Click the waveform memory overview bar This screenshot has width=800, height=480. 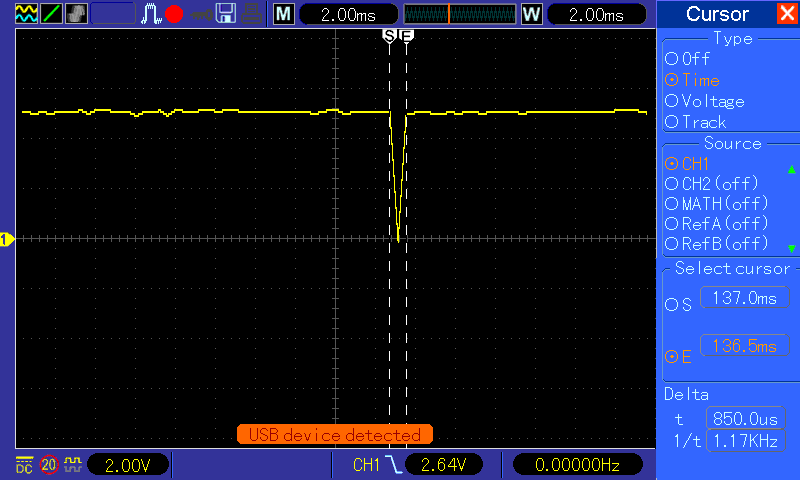pyautogui.click(x=459, y=14)
